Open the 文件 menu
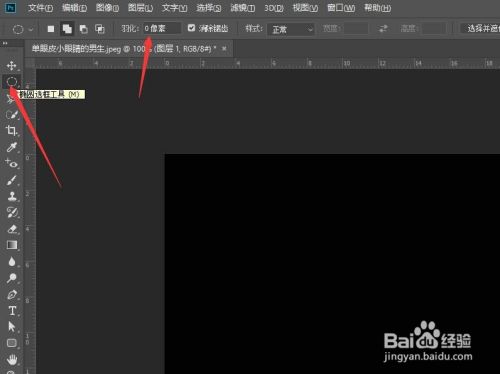This screenshot has height=374, width=500. (x=40, y=8)
